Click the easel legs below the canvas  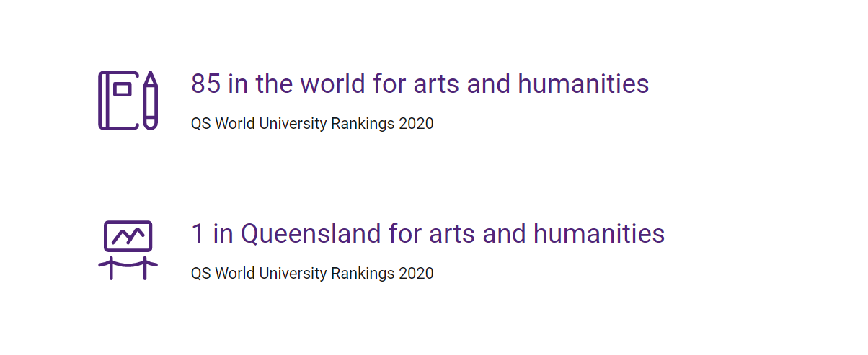coord(128,266)
